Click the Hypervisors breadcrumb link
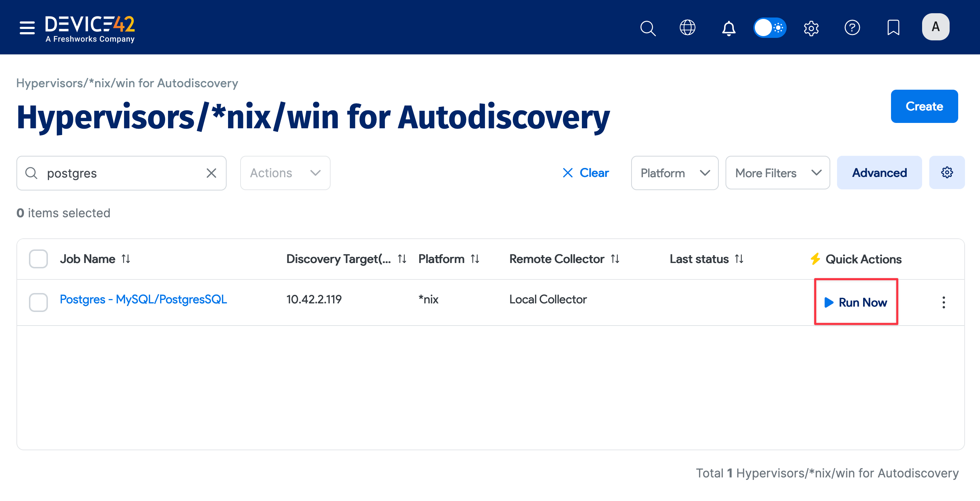The height and width of the screenshot is (501, 980). (127, 83)
